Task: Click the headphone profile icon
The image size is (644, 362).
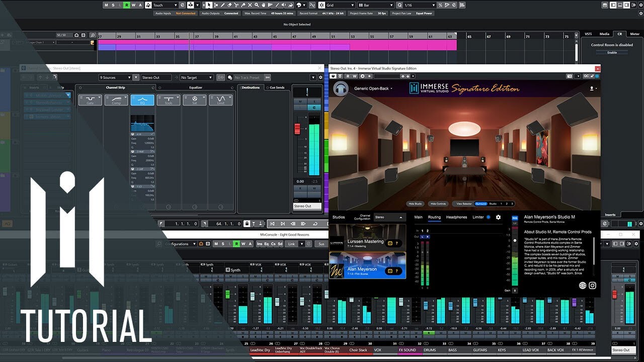Action: pos(341,88)
